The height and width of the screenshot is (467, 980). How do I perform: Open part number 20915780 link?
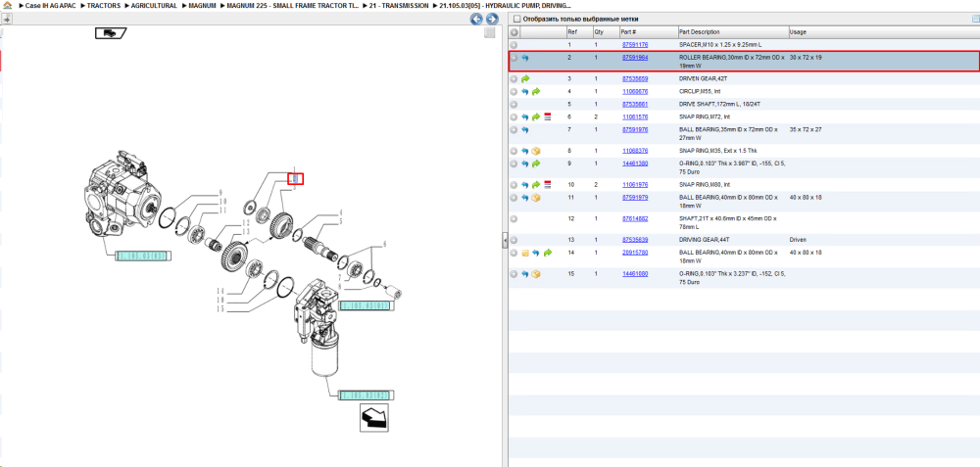634,253
